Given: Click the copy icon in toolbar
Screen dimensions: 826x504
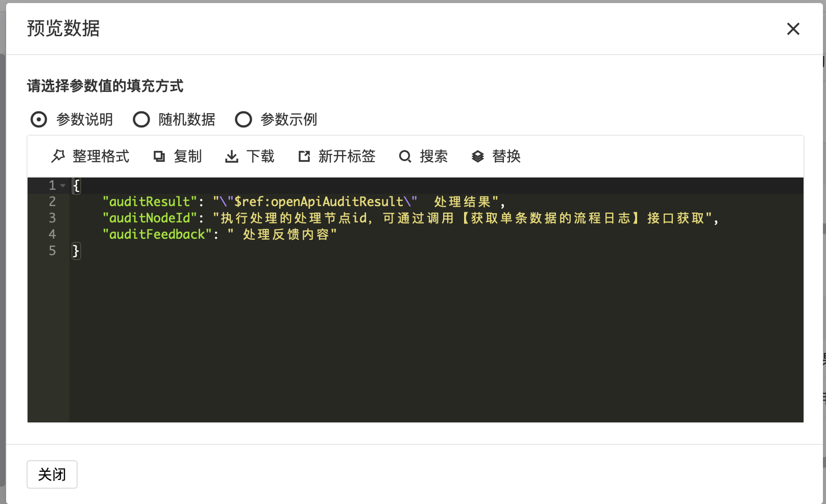Looking at the screenshot, I should [x=159, y=157].
